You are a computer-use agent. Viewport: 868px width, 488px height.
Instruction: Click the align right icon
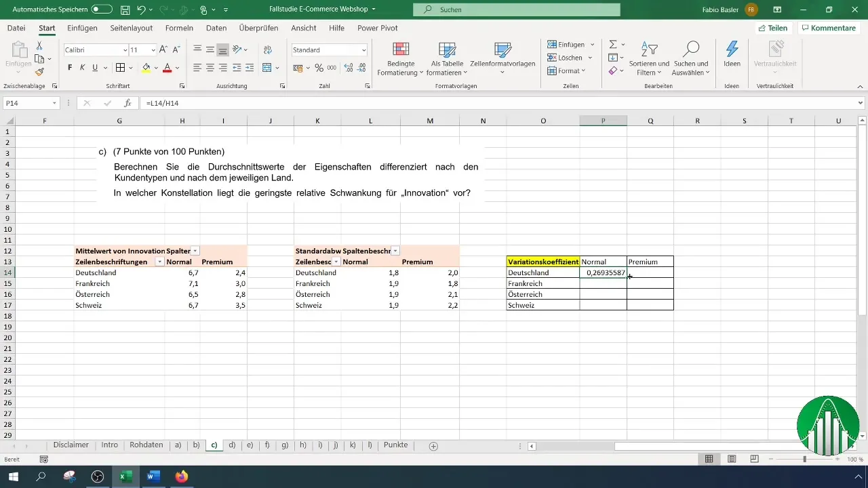[x=223, y=68]
